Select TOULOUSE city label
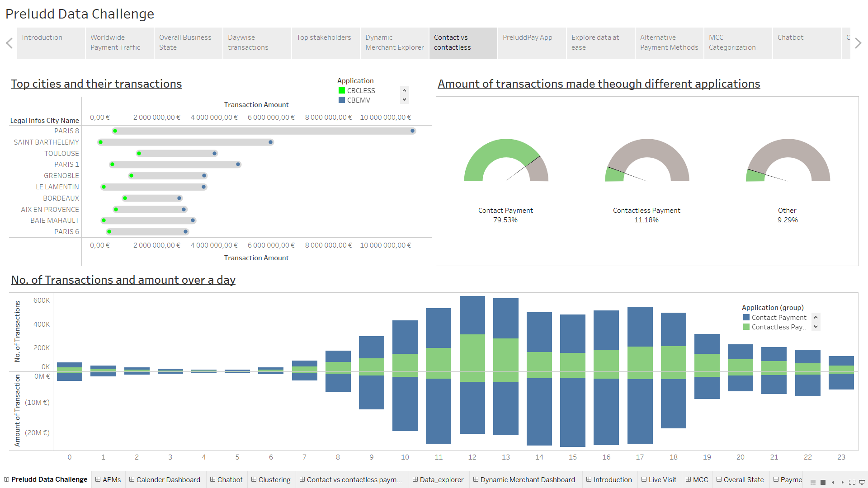Image resolution: width=868 pixels, height=488 pixels. click(x=61, y=153)
